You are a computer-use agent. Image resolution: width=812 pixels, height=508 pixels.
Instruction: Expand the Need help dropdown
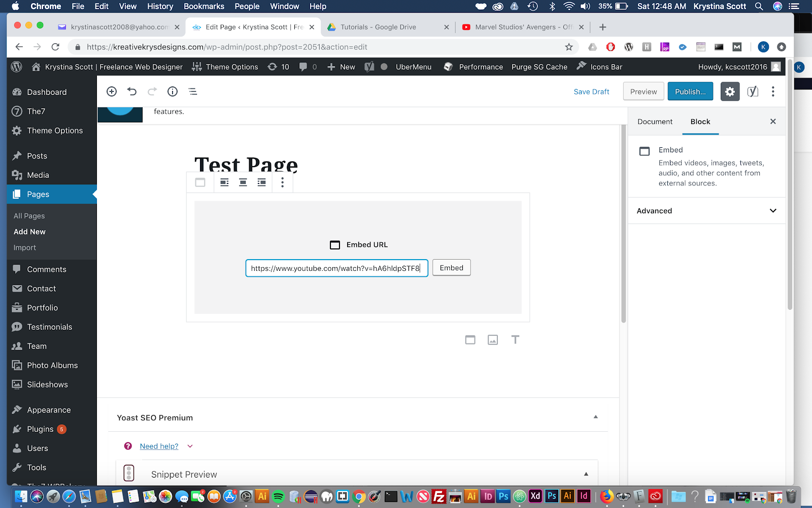pos(190,447)
